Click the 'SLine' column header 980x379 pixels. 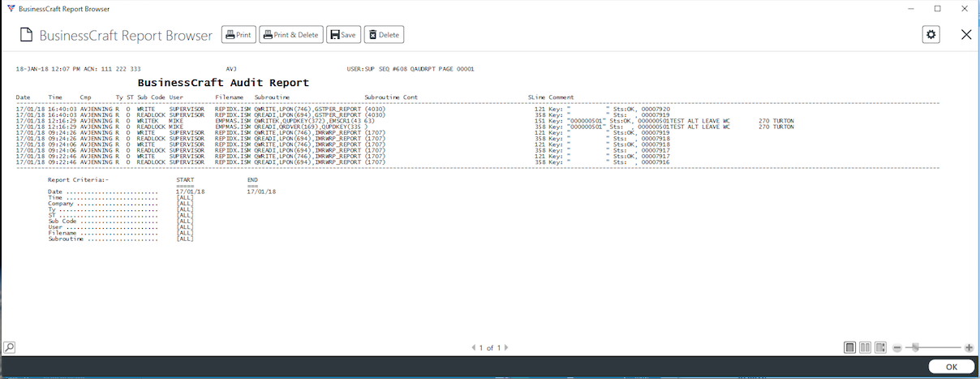536,97
